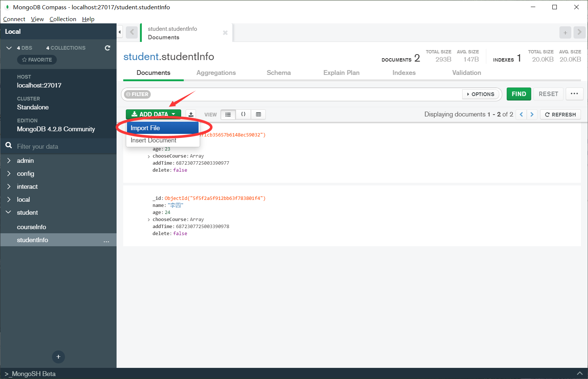Focus the query filter input field
Image resolution: width=588 pixels, height=379 pixels.
click(306, 94)
